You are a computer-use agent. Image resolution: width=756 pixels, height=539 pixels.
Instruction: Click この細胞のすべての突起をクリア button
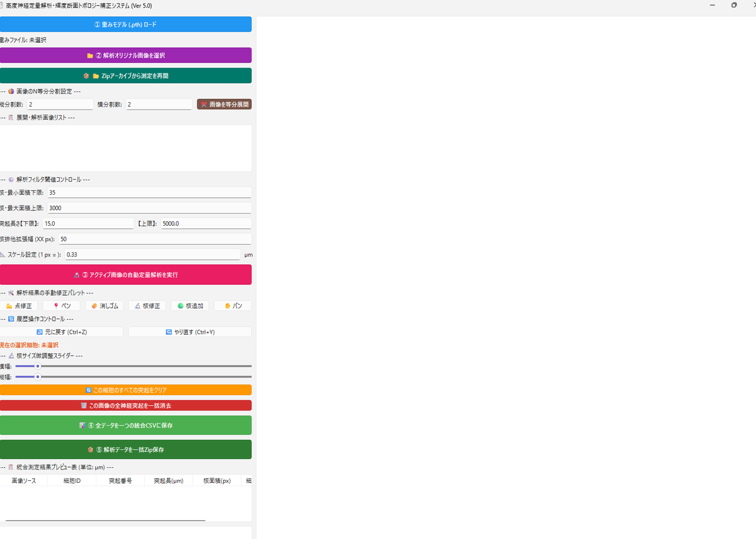[x=125, y=390]
